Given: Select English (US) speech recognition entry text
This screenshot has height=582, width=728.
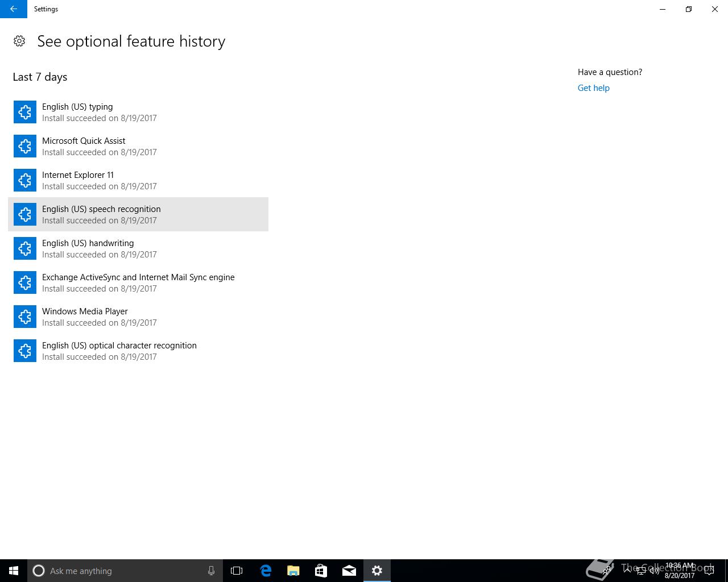Looking at the screenshot, I should pos(101,209).
